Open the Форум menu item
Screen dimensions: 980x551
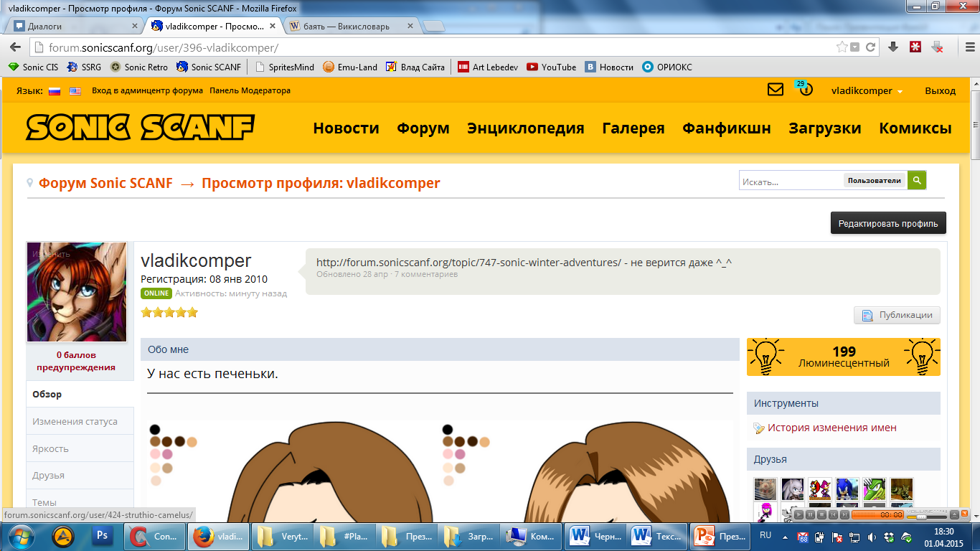tap(423, 128)
